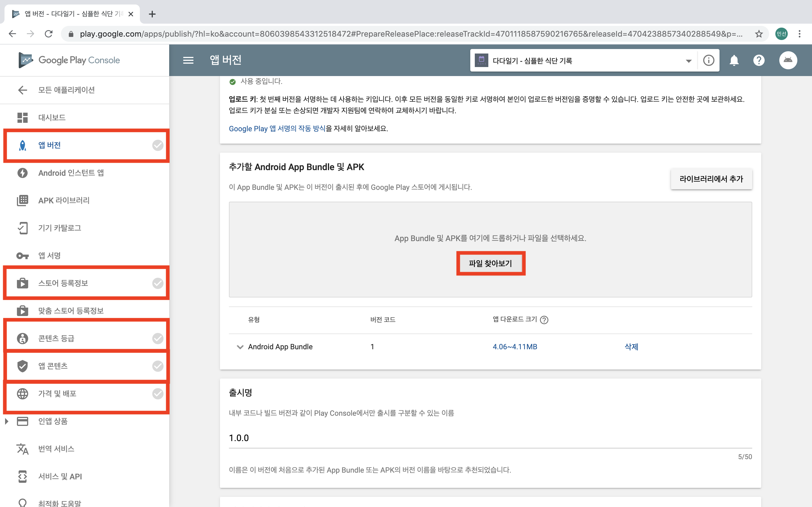The image size is (812, 507).
Task: Click the 스토어 등록정보 completion checkmark
Action: point(158,283)
